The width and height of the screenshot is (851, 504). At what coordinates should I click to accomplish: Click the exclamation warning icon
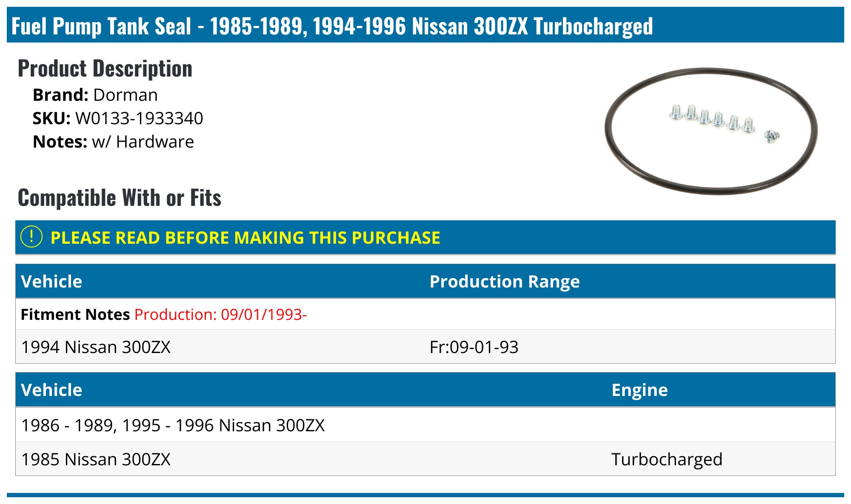[x=31, y=237]
